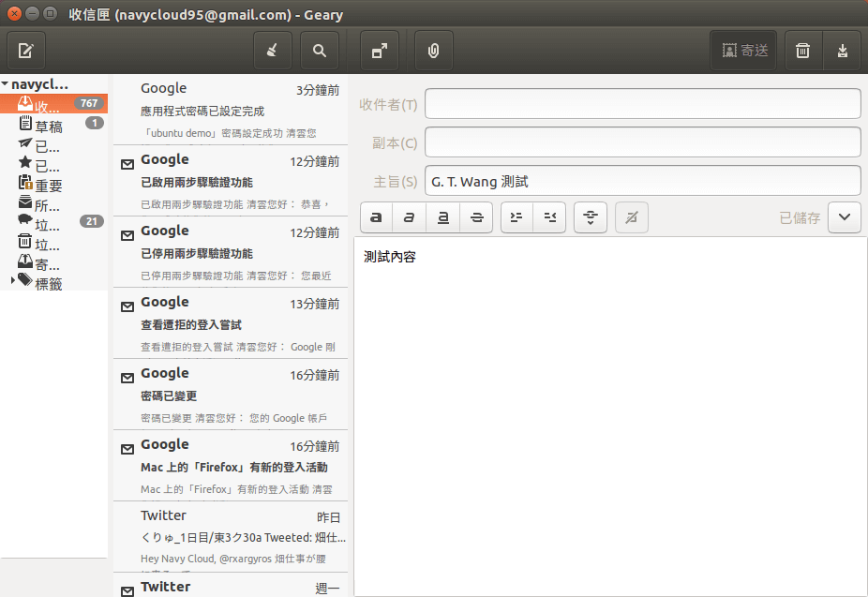Viewport: 868px width, 597px height.
Task: Expand the 標籤 labels folder tree
Action: (x=13, y=280)
